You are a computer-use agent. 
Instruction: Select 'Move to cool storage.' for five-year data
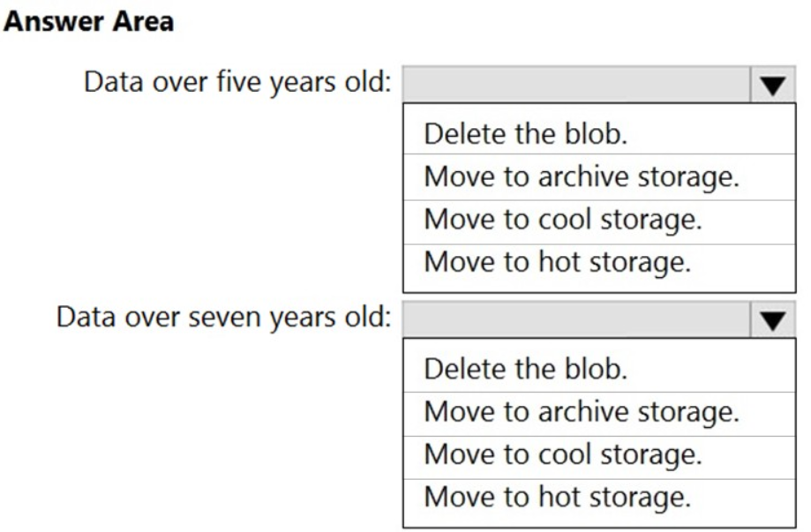coord(562,219)
